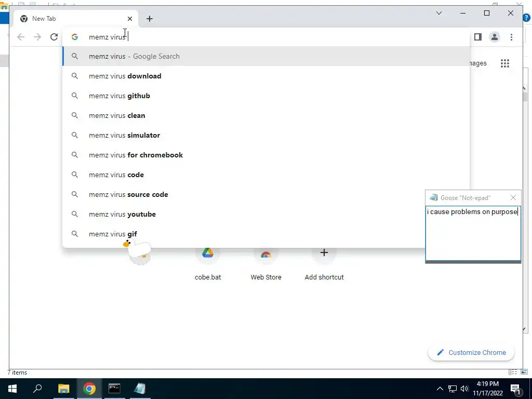The image size is (532, 399).
Task: Open the Chrome profile avatar icon
Action: tap(495, 37)
